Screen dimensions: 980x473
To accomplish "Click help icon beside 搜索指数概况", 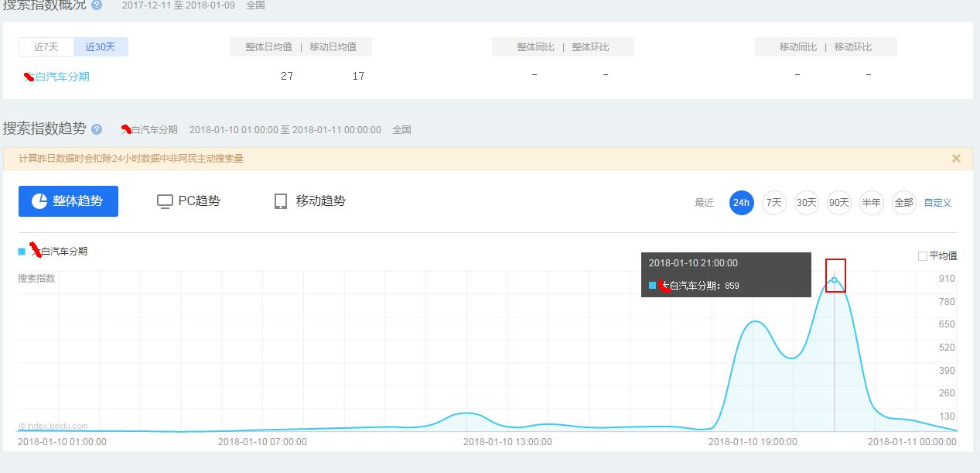I will pos(97,5).
